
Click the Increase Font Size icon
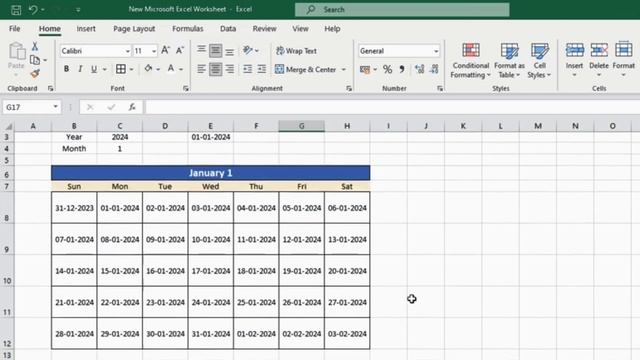click(165, 50)
